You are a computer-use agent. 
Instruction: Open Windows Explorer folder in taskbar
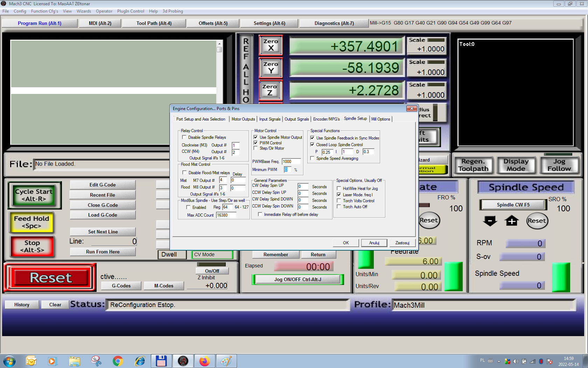[75, 361]
